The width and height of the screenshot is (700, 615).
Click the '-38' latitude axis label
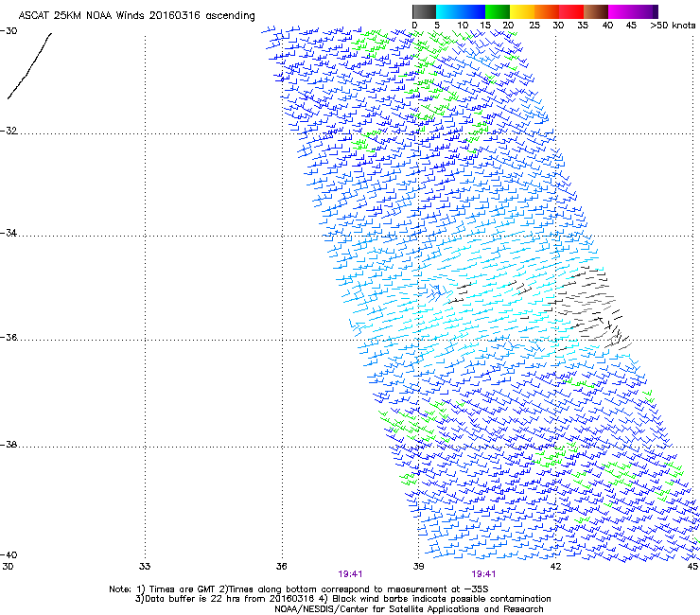[x=9, y=445]
